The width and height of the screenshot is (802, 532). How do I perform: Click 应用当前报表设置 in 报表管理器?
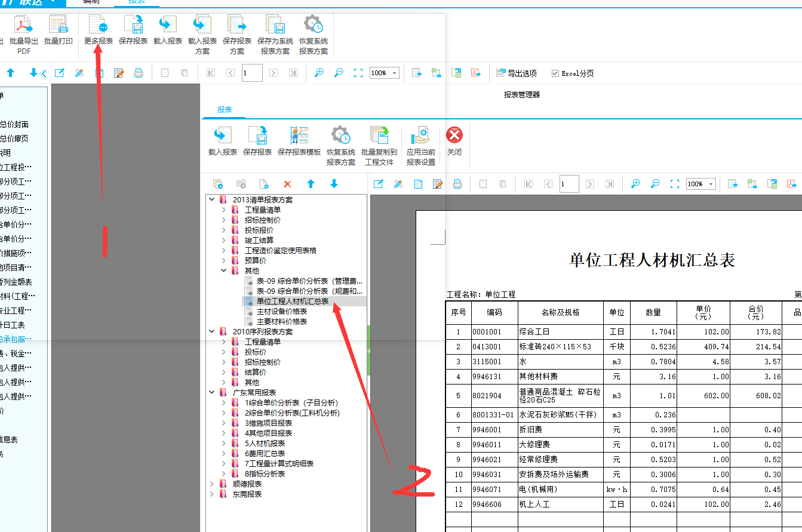pos(421,146)
